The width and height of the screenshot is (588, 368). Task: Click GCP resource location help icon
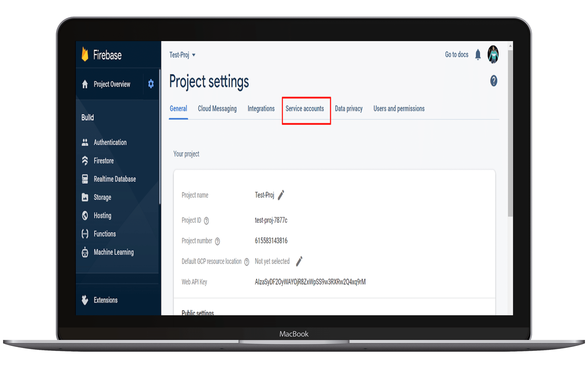247,262
